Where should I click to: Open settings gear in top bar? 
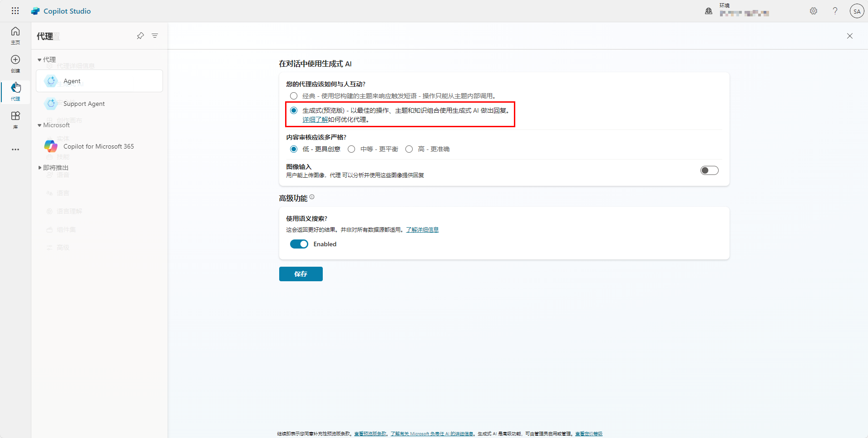coord(814,11)
